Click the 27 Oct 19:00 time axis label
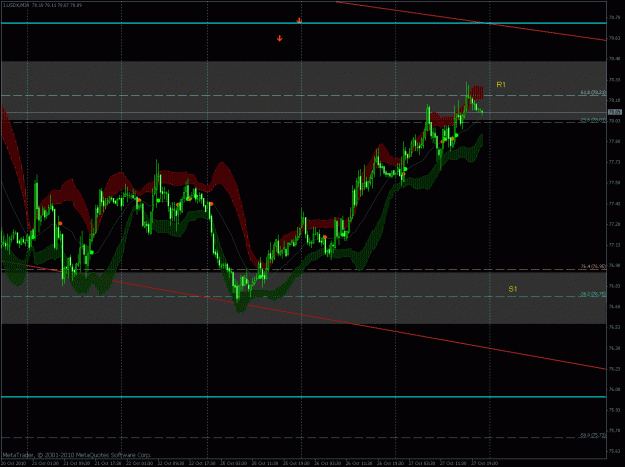 point(483,463)
